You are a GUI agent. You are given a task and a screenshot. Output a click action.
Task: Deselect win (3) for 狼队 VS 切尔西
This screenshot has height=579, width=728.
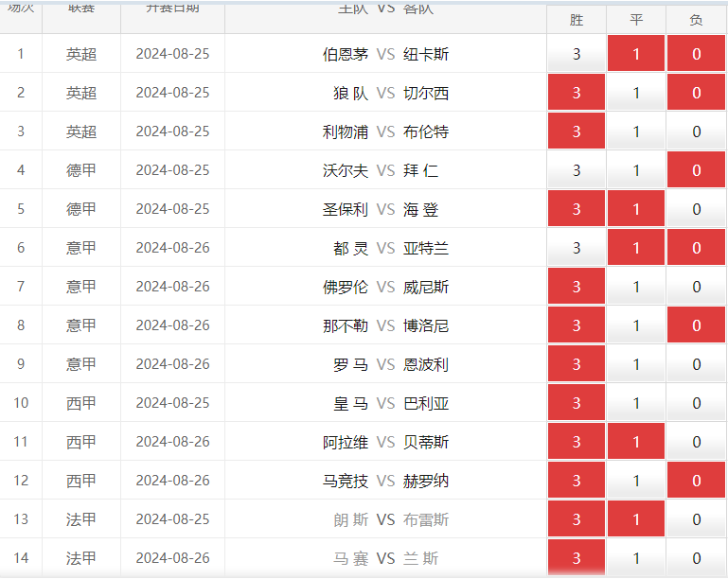point(577,93)
